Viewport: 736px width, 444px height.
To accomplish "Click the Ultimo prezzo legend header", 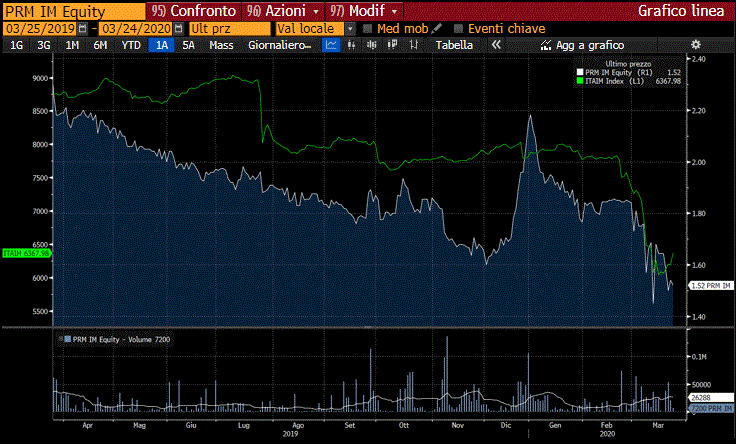I will [x=628, y=64].
